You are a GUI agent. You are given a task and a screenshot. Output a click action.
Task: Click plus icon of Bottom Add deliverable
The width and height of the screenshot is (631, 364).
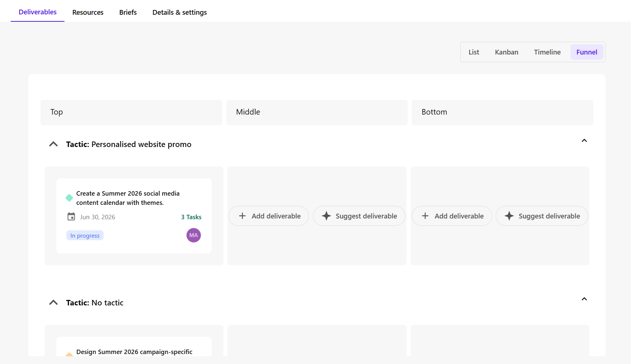tap(425, 216)
